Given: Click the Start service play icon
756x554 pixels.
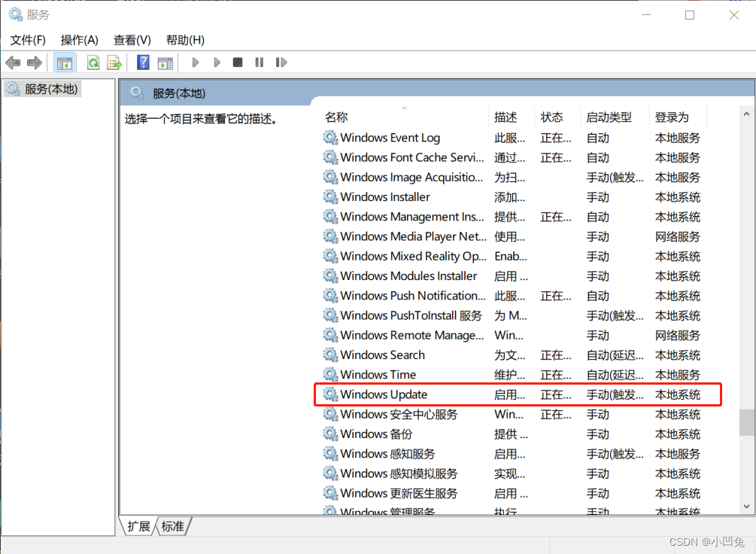Looking at the screenshot, I should [196, 62].
